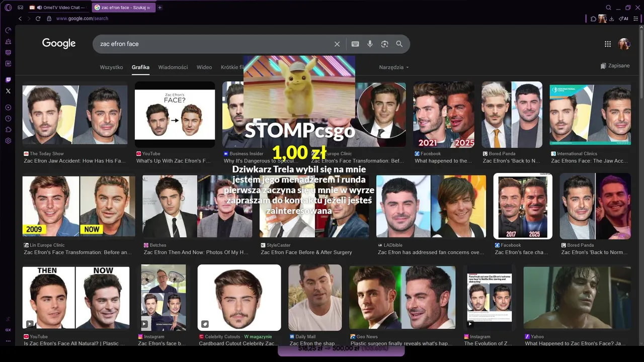644x362 pixels.
Task: Click 'Zac Efron Face Before & After Surgery'
Action: pyautogui.click(x=306, y=252)
